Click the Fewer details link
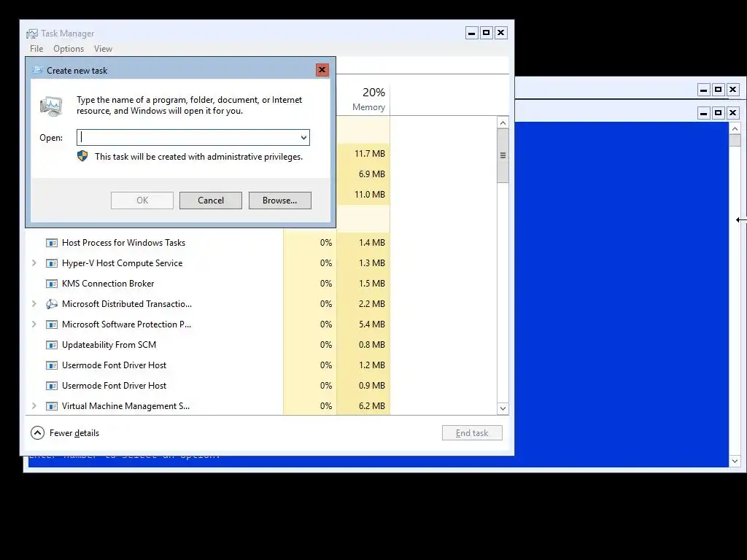 (74, 433)
